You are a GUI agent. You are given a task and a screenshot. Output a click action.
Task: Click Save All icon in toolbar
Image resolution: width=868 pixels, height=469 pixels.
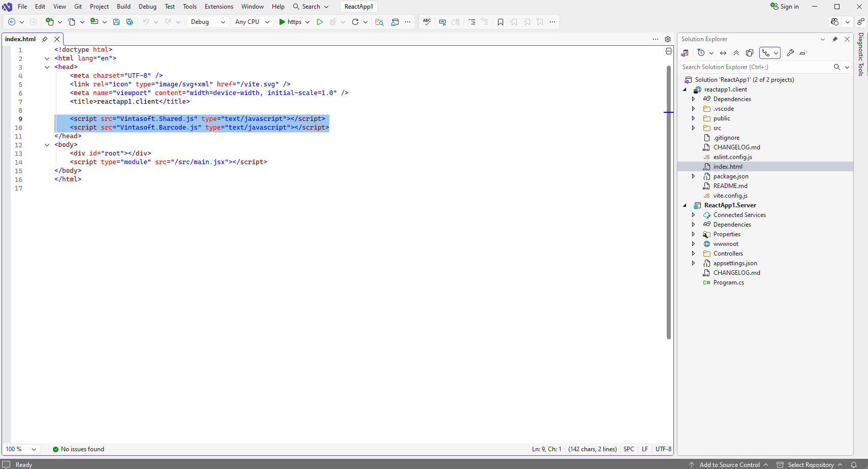pos(130,22)
